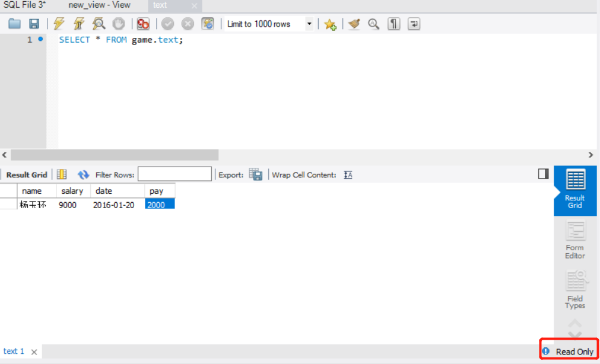Click Read Only info icon
600x364 pixels.
[x=545, y=351]
